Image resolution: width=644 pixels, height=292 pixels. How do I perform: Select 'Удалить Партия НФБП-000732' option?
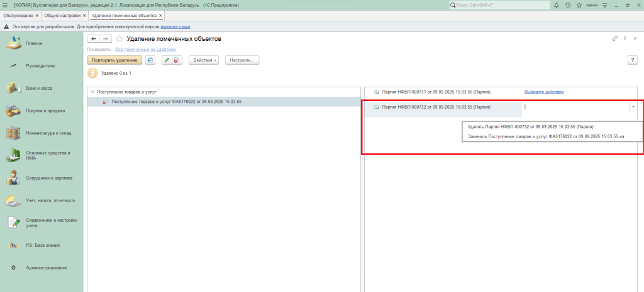521,126
